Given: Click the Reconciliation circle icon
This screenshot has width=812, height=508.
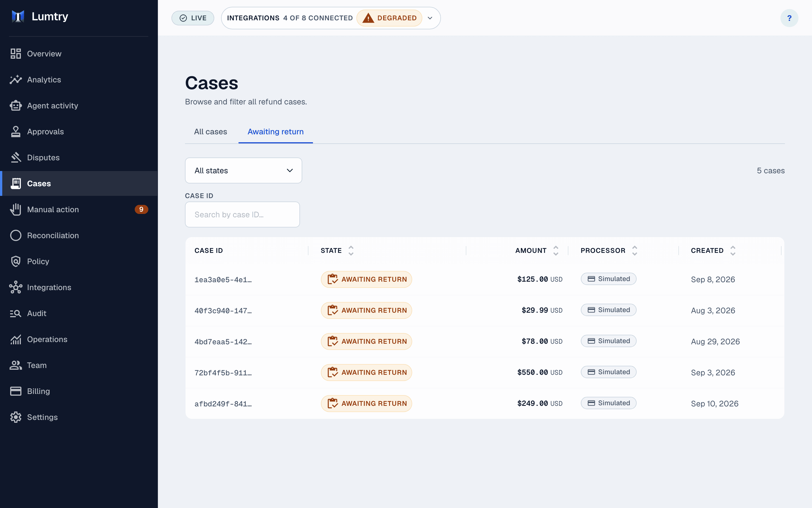Looking at the screenshot, I should coord(16,236).
